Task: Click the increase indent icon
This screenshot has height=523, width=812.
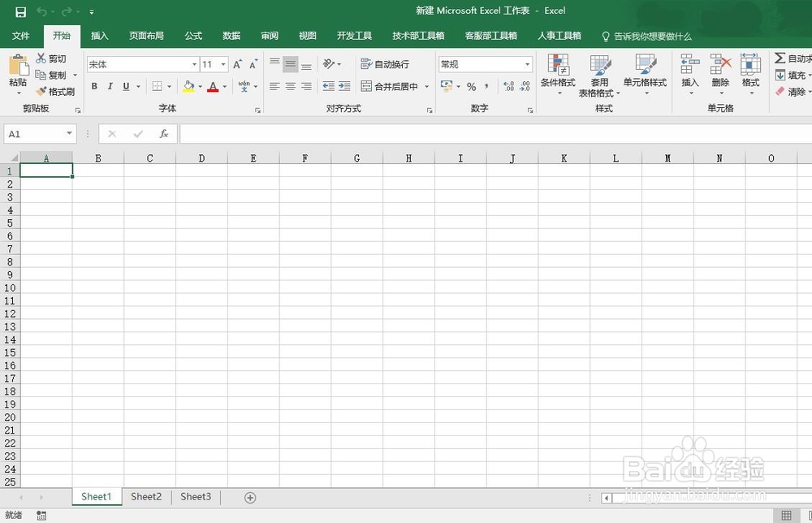Action: (344, 86)
